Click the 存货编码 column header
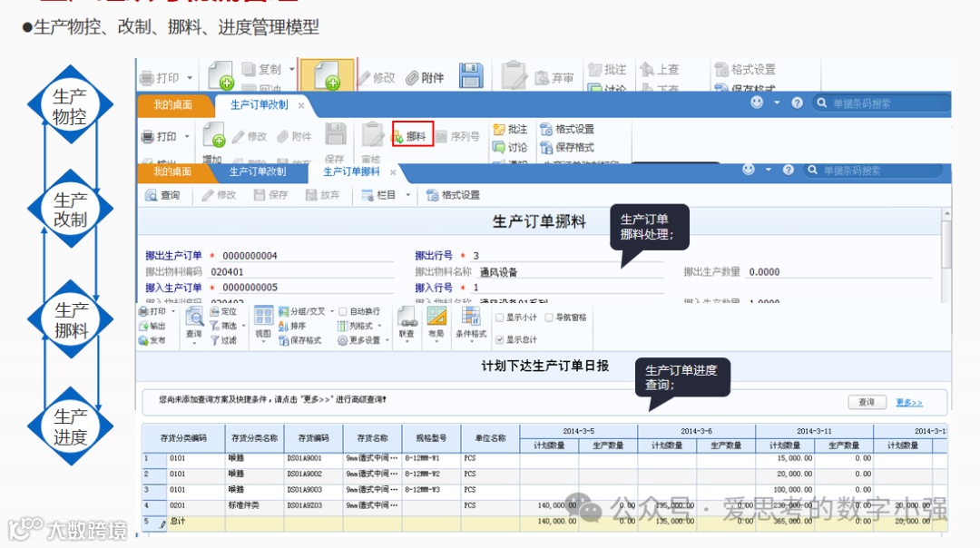 313,438
